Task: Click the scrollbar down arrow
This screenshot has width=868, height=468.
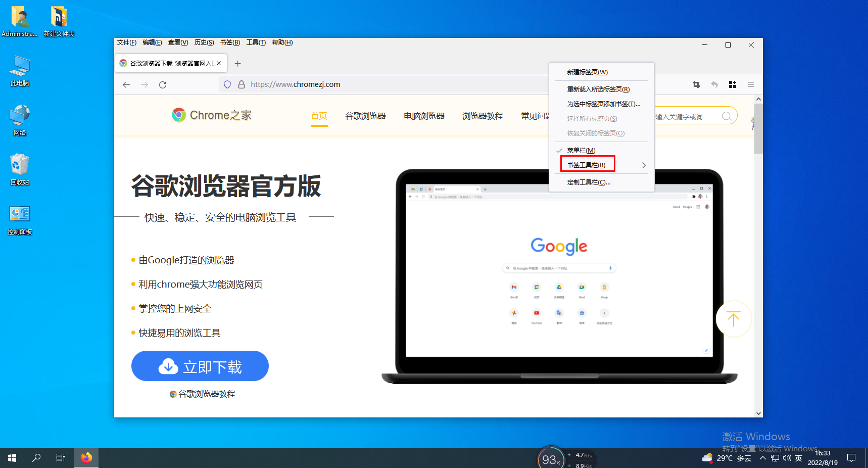Action: click(x=758, y=413)
